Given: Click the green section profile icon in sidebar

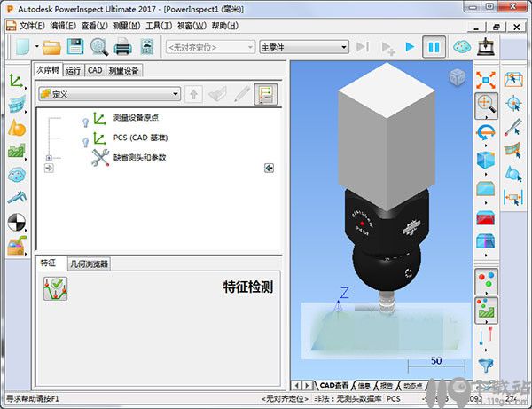Looking at the screenshot, I should pyautogui.click(x=17, y=151).
